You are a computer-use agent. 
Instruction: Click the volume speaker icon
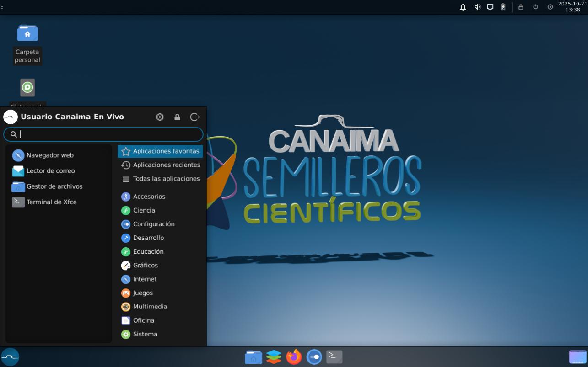point(477,7)
